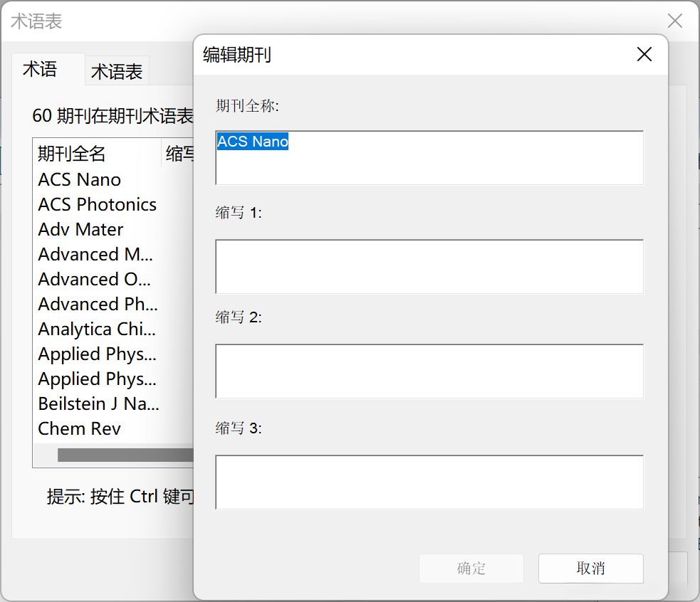
Task: Open the 术语表 tab
Action: coord(117,72)
